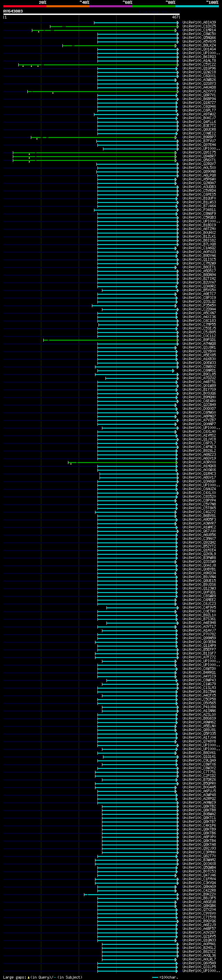This screenshot has height=980, width=222.
Task: Select the green alignment bar of A2XVY3
Action: (x=103, y=91)
